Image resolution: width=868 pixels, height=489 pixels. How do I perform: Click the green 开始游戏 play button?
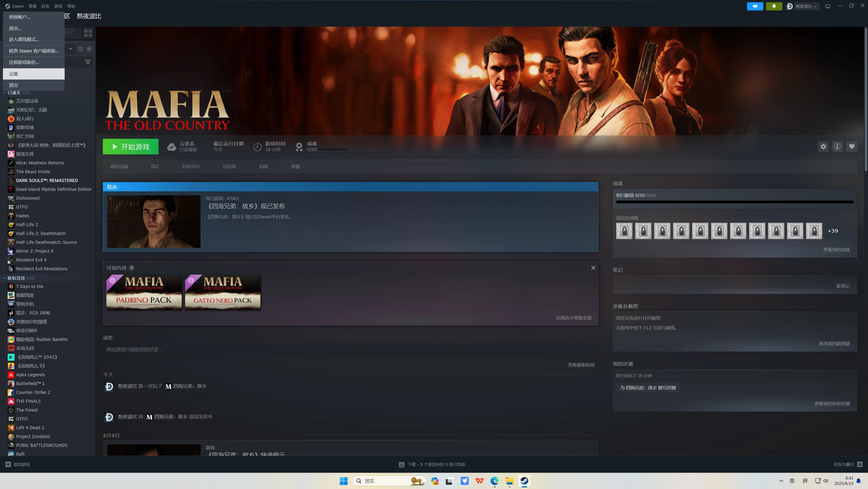click(x=130, y=146)
